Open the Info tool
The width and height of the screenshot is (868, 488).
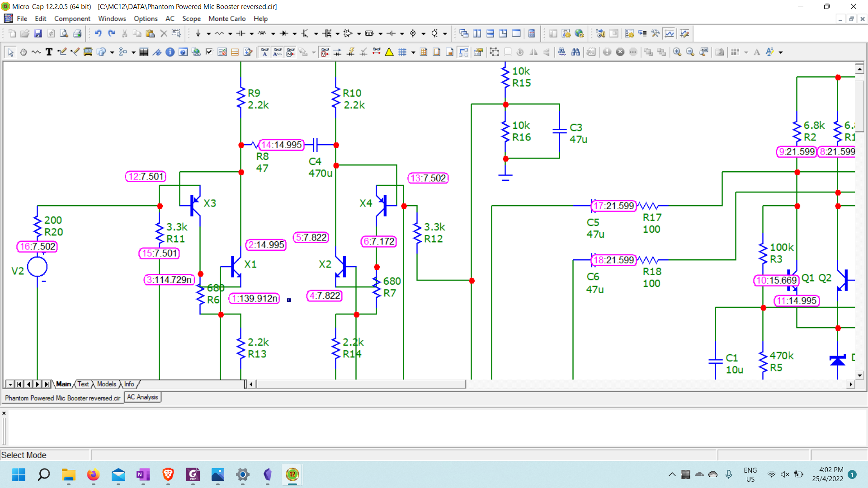pyautogui.click(x=170, y=52)
